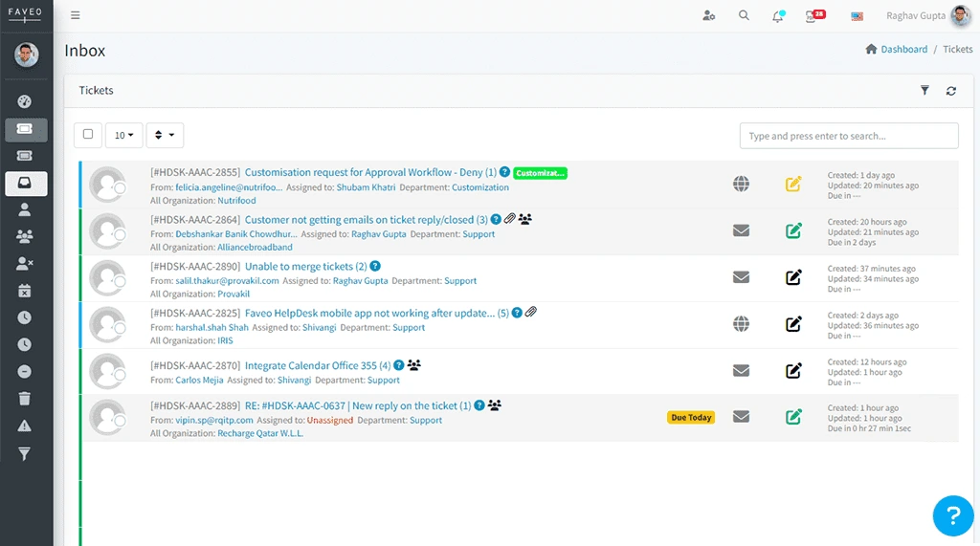Open requester Carlos Mejia

click(x=199, y=381)
